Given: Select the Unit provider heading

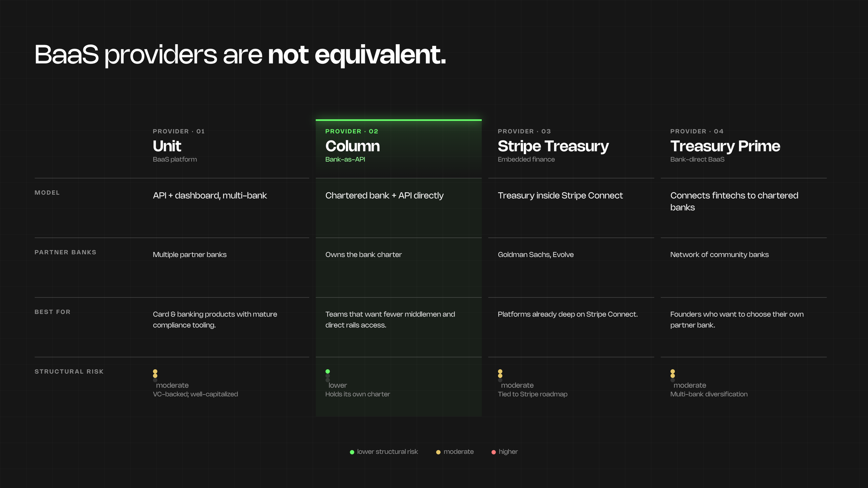Looking at the screenshot, I should coord(167,146).
